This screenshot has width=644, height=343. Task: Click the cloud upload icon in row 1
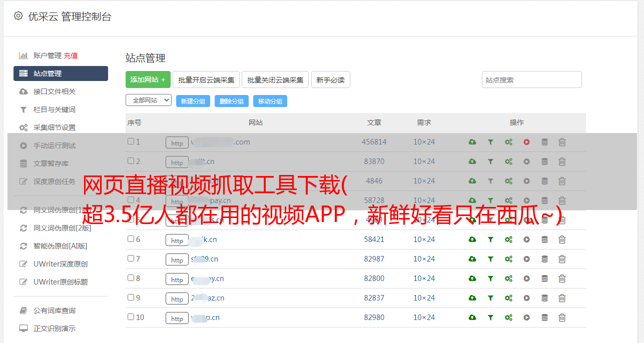472,142
